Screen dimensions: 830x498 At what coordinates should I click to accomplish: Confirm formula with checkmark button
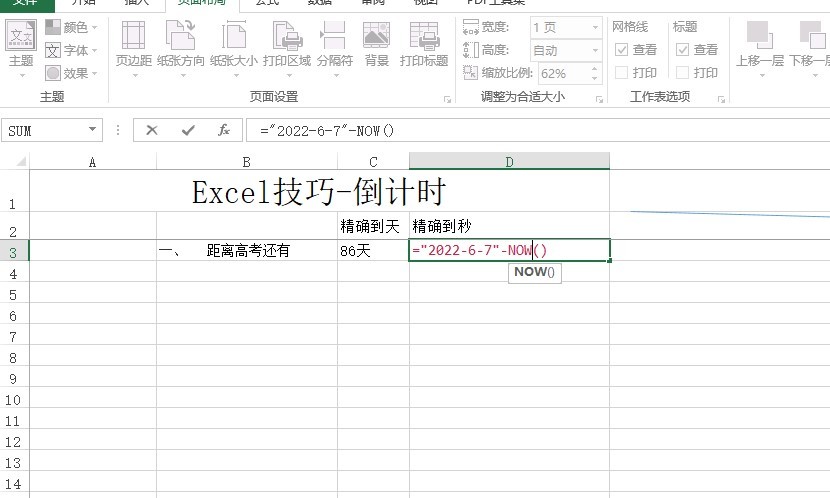(188, 130)
